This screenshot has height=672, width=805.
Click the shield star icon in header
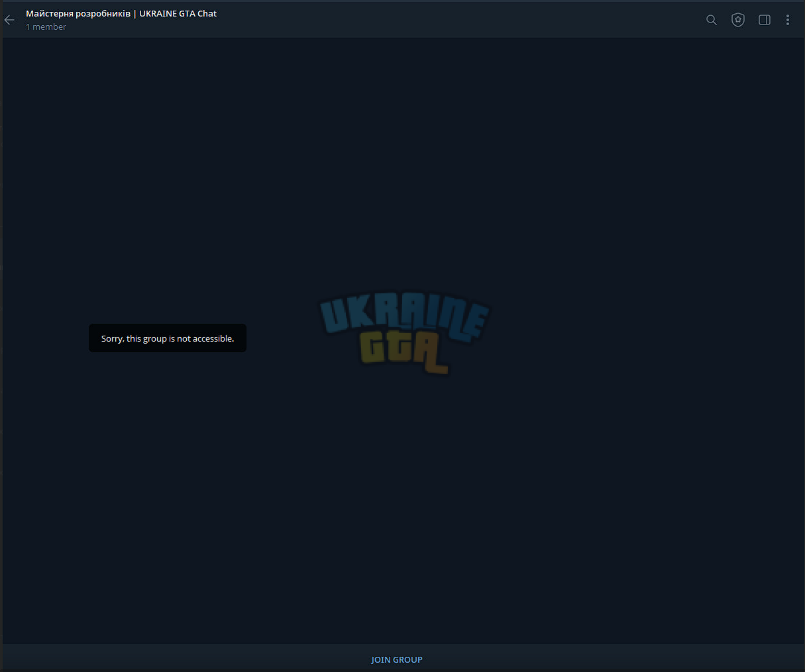click(x=738, y=20)
